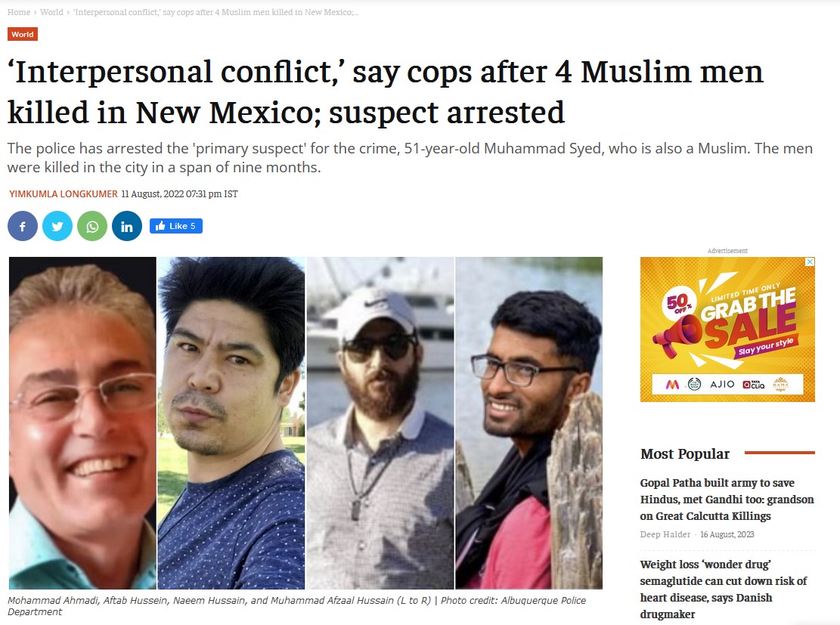Share article via Twitter icon
The height and width of the screenshot is (625, 840).
click(57, 226)
